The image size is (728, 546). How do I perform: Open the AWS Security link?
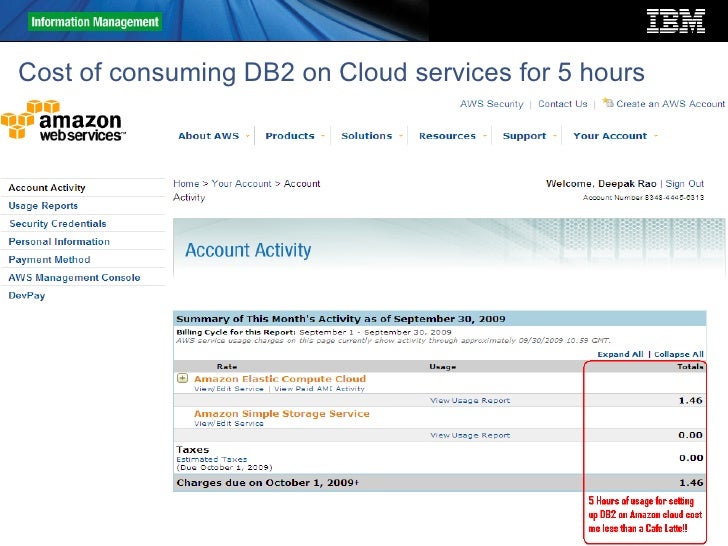tap(492, 104)
